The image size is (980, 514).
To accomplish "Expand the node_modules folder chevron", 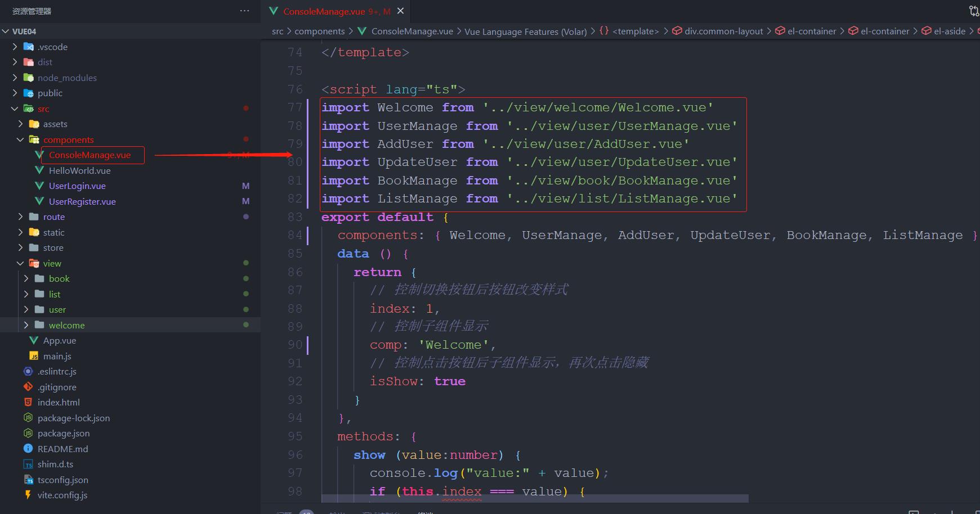I will pos(15,78).
